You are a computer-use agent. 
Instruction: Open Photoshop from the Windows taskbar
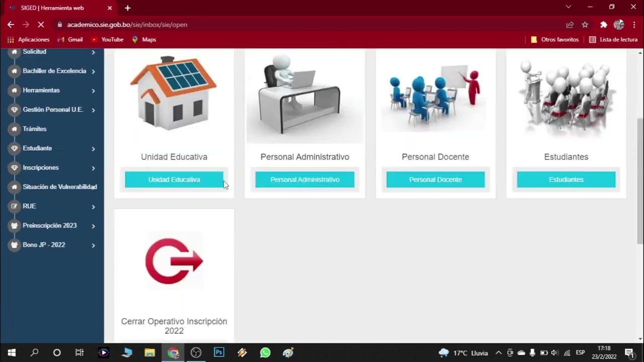click(x=219, y=352)
